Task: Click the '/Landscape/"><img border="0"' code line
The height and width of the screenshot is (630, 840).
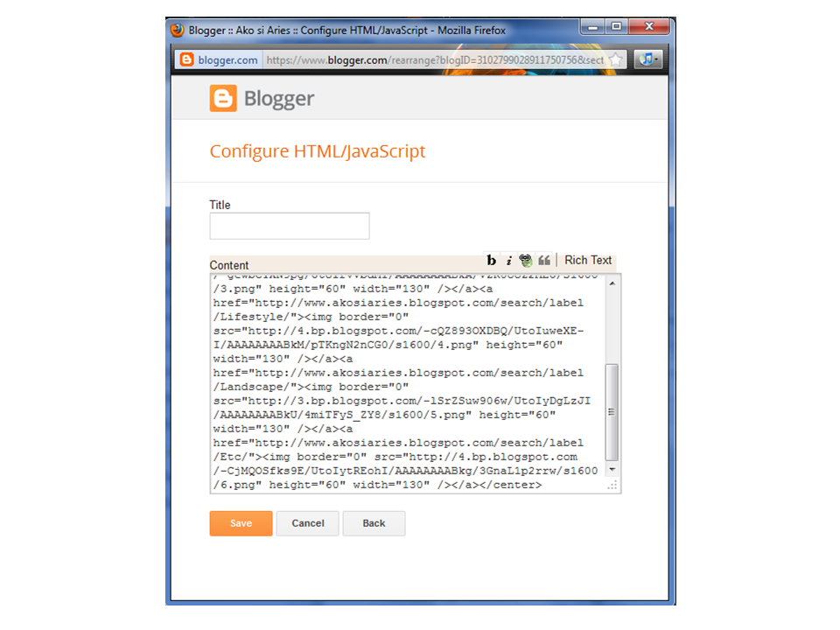Action: (x=311, y=387)
